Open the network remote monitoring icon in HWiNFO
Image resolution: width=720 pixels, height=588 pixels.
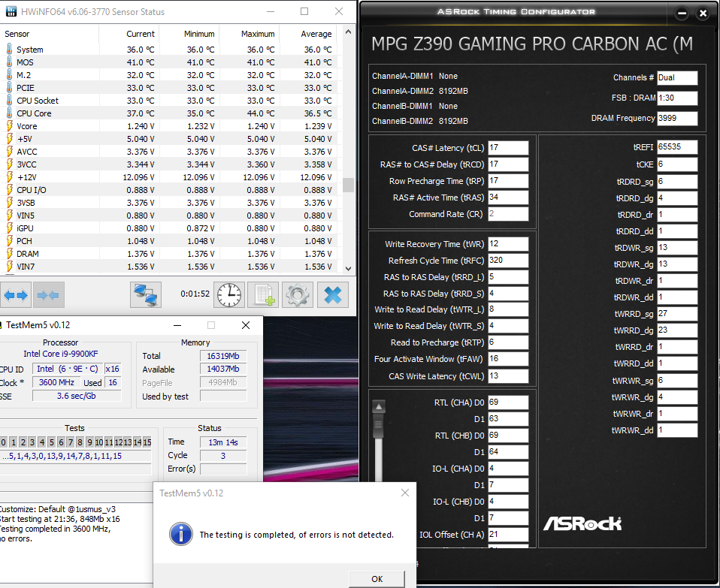pyautogui.click(x=146, y=295)
